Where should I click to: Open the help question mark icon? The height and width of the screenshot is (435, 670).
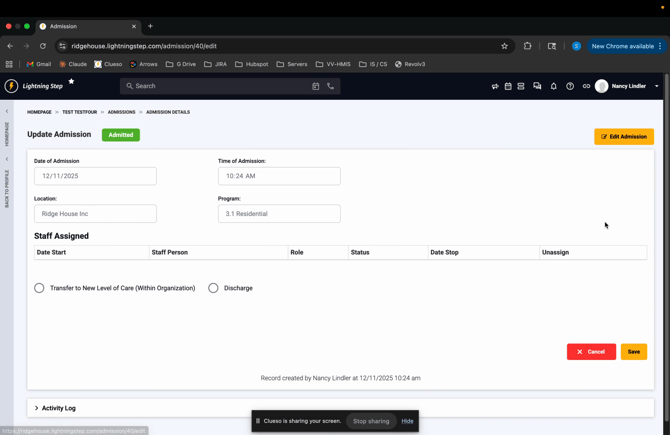click(570, 86)
